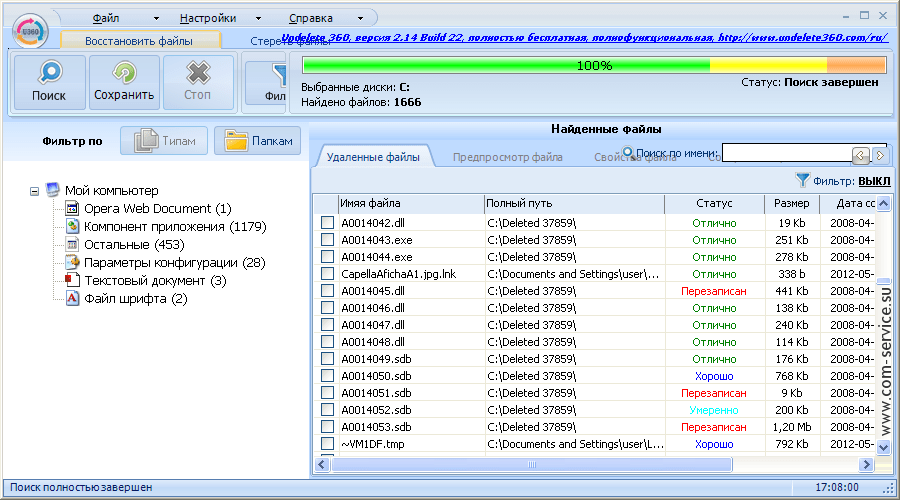
Task: Select Остальные (453) tree item
Action: pos(134,245)
